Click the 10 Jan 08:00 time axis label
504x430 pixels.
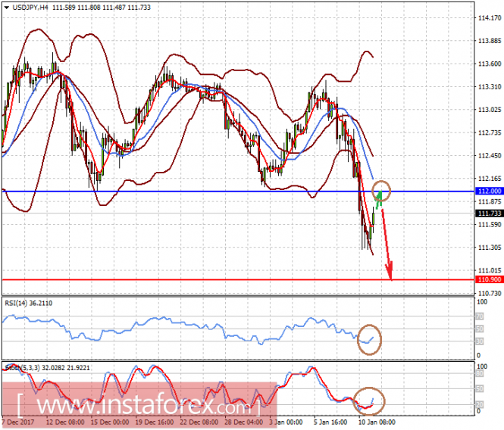click(x=377, y=422)
